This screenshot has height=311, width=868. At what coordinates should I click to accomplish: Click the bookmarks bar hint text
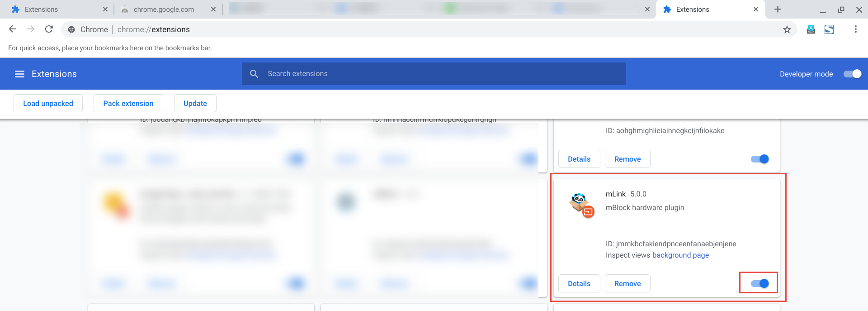click(110, 48)
